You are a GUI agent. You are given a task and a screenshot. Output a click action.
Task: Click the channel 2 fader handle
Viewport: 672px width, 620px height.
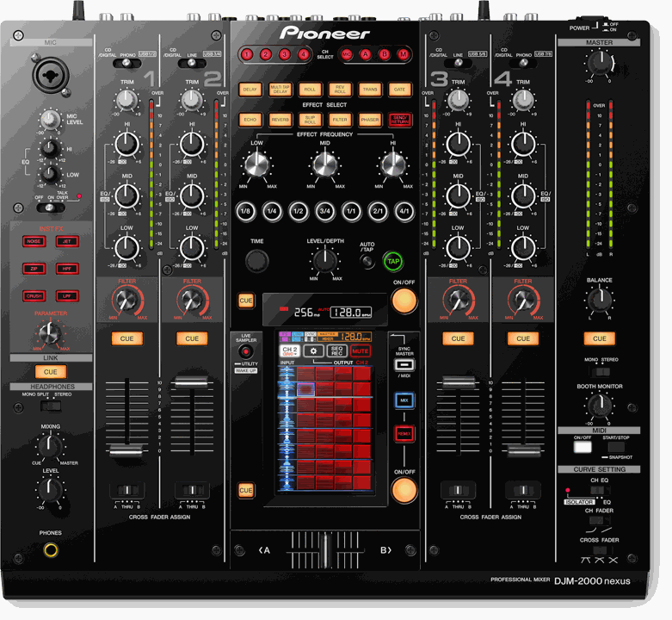191,382
